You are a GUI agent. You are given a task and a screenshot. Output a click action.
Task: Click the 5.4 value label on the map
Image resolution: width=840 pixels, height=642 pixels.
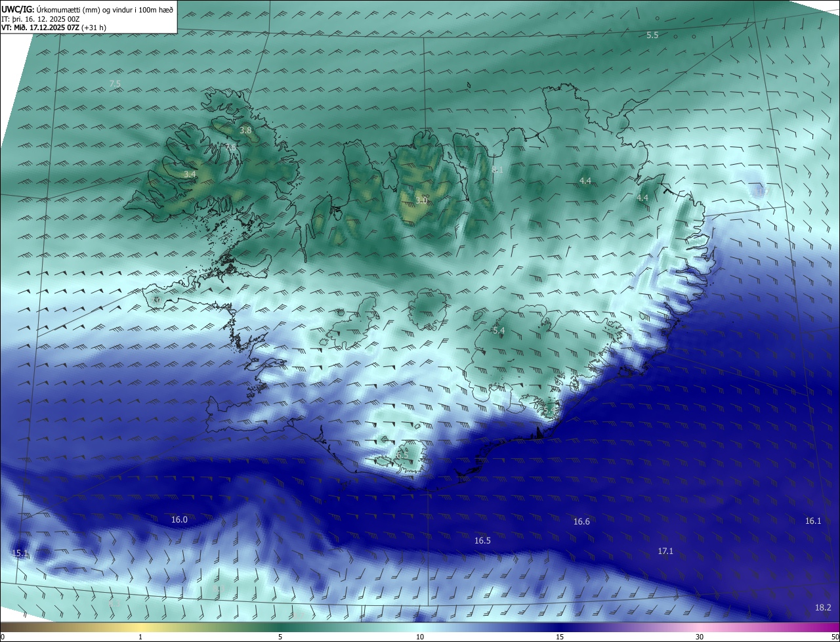[x=498, y=330]
